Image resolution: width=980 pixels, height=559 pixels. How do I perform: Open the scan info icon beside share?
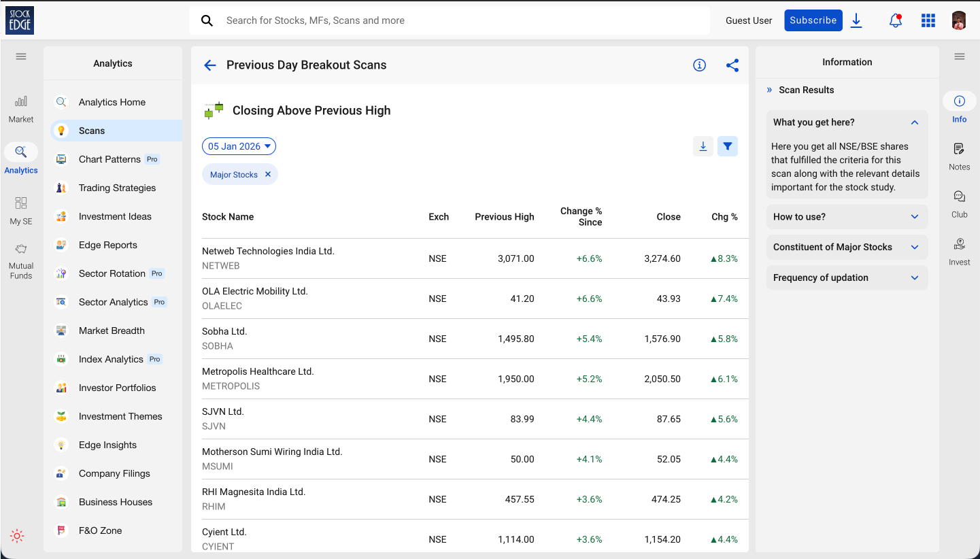coord(699,65)
